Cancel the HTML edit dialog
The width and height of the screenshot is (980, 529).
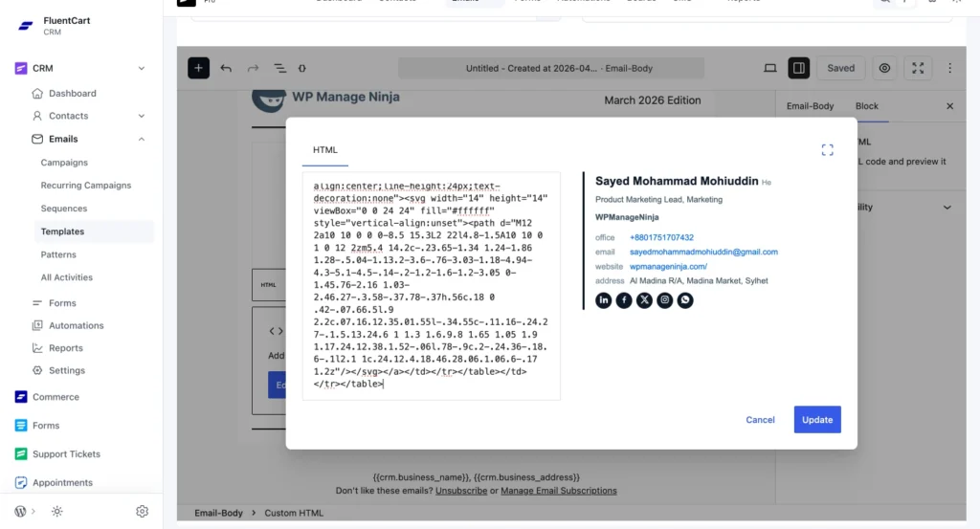[x=760, y=420]
